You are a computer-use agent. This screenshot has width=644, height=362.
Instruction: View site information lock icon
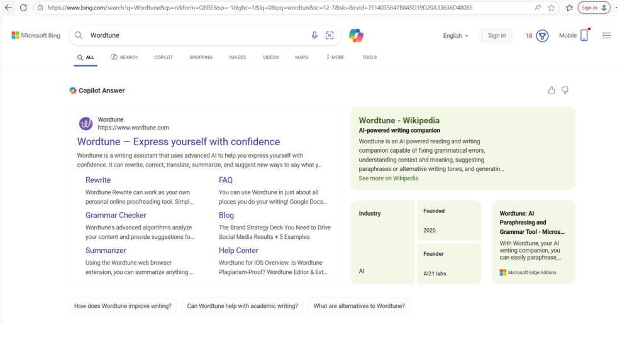40,8
